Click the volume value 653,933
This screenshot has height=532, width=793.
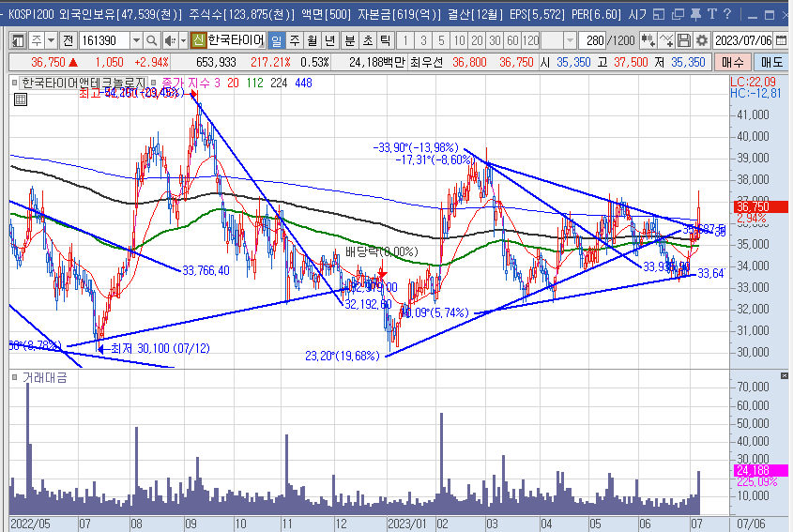tap(216, 62)
